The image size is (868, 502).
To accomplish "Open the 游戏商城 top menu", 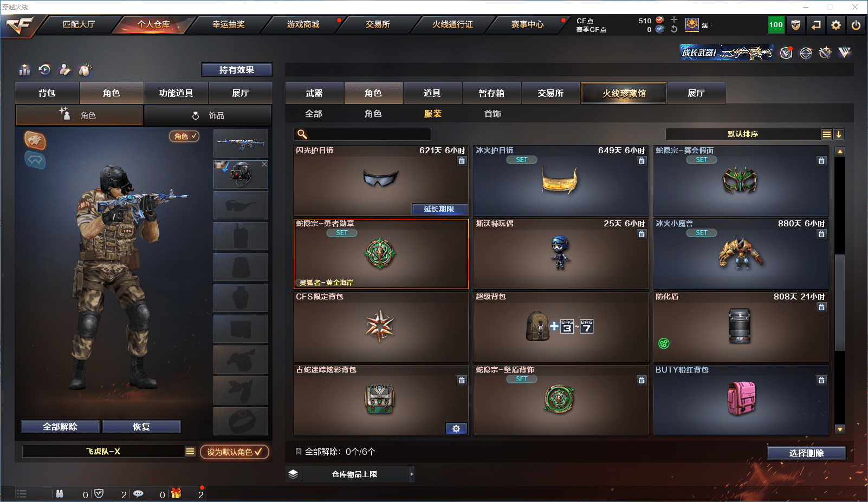I will coord(303,24).
